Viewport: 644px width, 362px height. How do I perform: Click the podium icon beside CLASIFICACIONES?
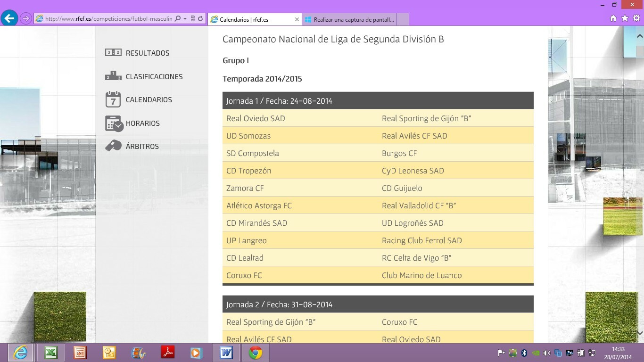coord(113,75)
